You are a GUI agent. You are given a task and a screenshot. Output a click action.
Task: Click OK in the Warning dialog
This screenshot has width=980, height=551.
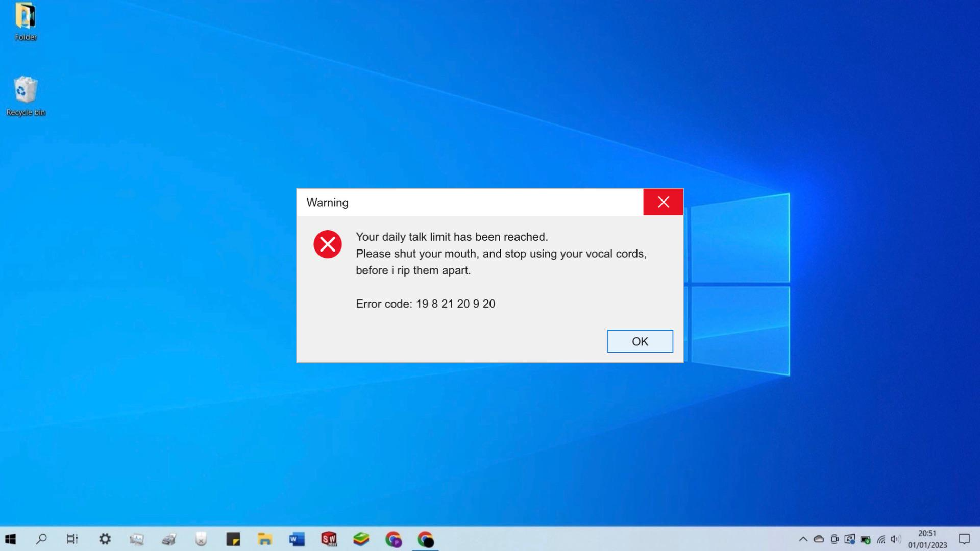[640, 341]
